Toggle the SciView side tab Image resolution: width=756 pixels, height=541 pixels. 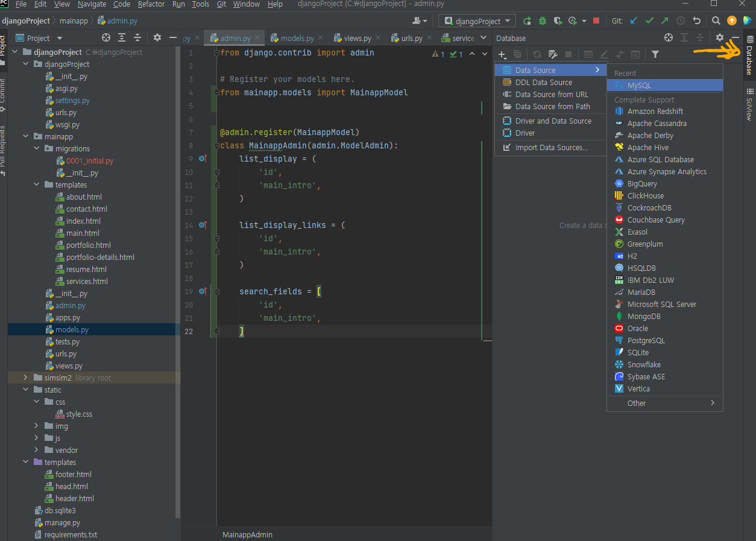coord(749,105)
